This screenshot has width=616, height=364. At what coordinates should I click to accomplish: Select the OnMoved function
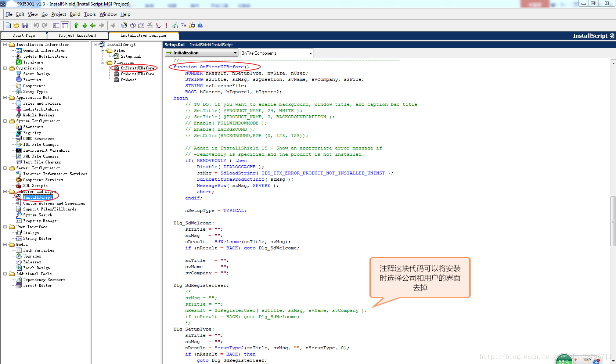click(129, 80)
